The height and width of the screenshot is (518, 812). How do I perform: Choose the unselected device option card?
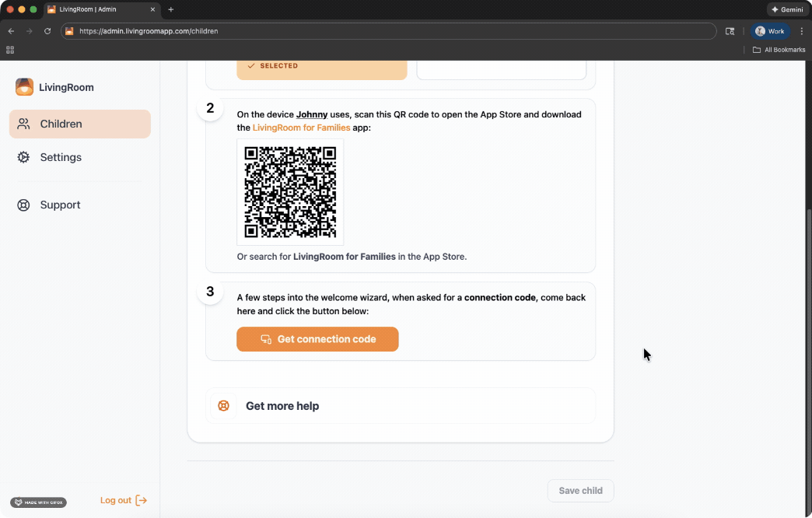pyautogui.click(x=501, y=69)
